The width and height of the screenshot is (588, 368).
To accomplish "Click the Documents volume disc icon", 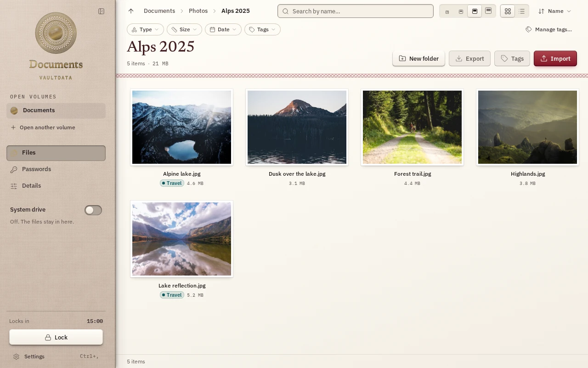I will coord(14,110).
